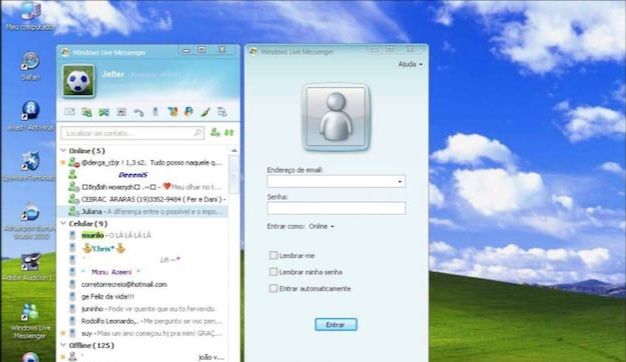
Task: Click the status icon next to Juliana contact
Action: point(73,211)
